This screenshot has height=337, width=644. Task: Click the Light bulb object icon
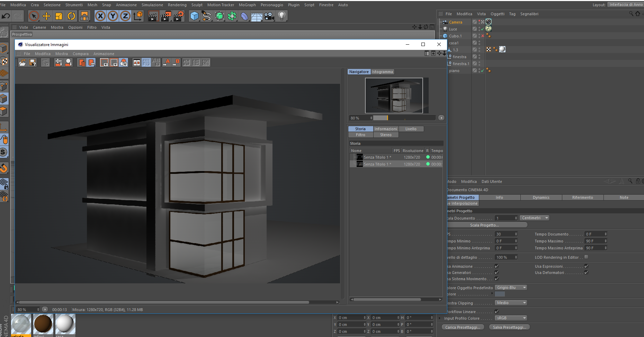point(282,16)
